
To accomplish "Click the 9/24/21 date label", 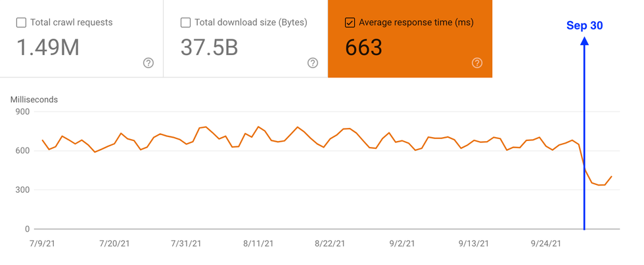I will tap(545, 243).
